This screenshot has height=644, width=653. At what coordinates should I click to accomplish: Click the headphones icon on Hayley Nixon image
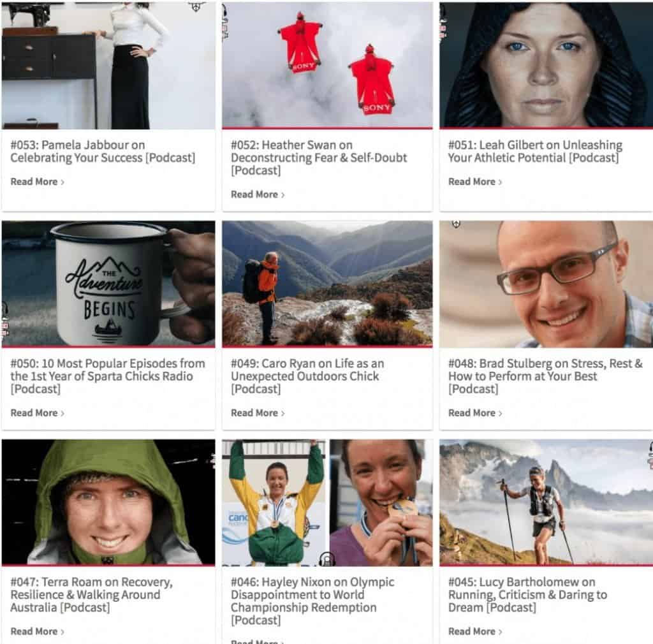(327, 559)
